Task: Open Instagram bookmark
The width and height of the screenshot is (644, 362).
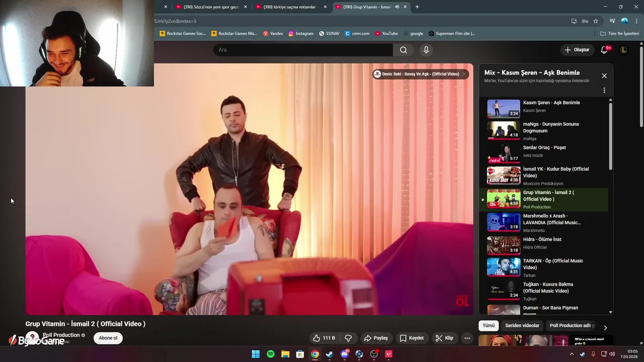Action: pyautogui.click(x=301, y=34)
